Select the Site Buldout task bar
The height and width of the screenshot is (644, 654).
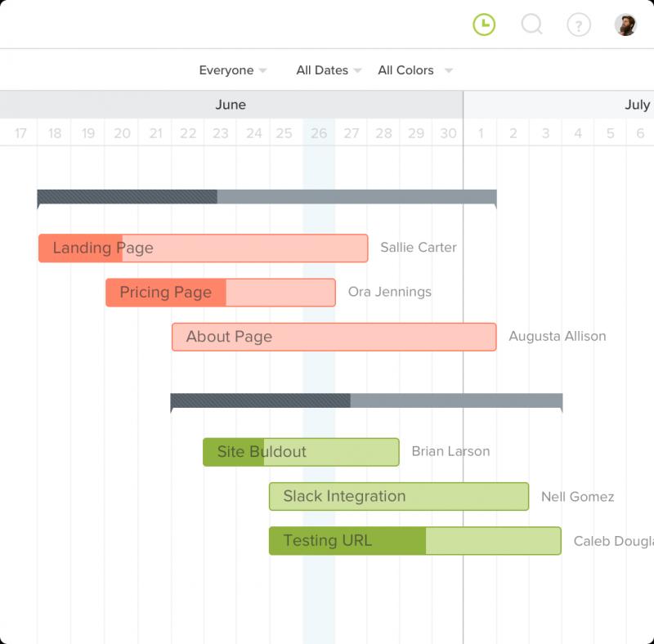pyautogui.click(x=301, y=452)
